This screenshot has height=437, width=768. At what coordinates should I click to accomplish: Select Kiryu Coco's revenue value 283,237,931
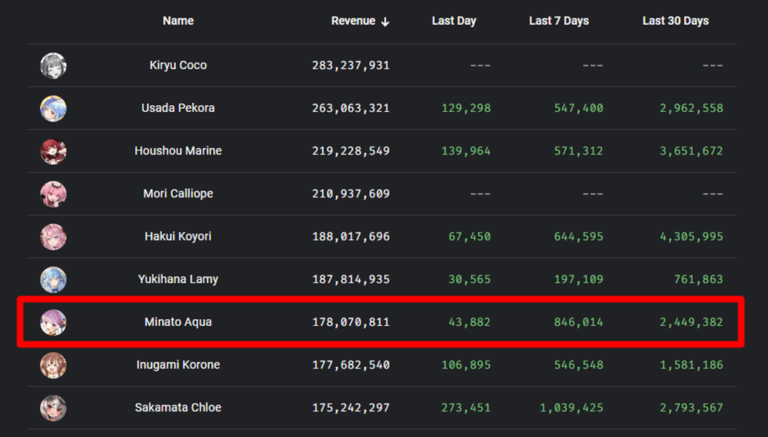point(351,65)
